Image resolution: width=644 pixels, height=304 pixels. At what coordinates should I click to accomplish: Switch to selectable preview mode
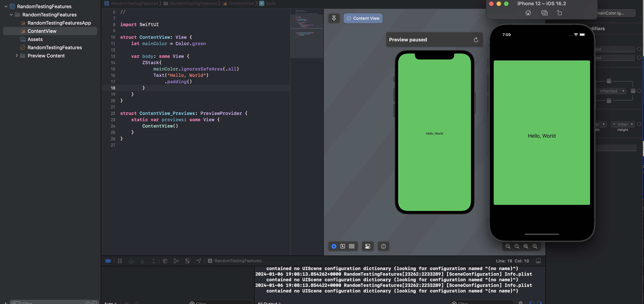coord(343,246)
